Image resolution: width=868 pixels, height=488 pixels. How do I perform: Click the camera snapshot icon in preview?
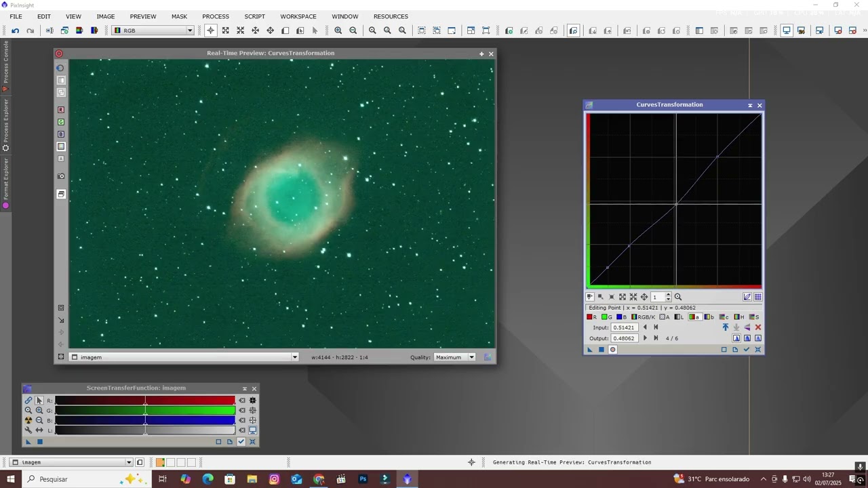coord(61,176)
